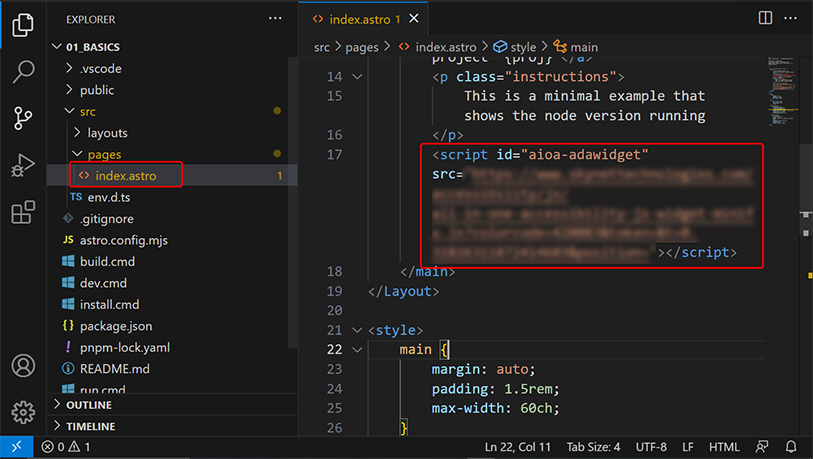
Task: Expand the OUTLINE section
Action: [90, 405]
